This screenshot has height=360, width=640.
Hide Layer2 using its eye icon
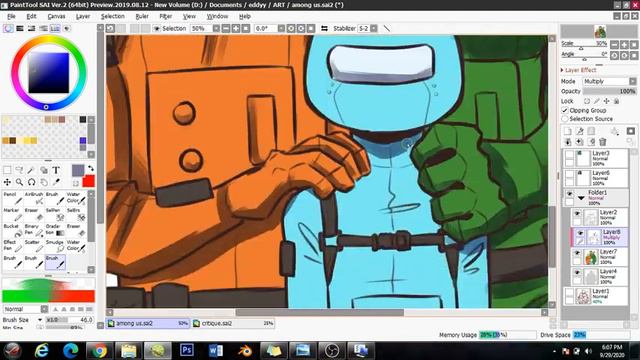tap(577, 213)
